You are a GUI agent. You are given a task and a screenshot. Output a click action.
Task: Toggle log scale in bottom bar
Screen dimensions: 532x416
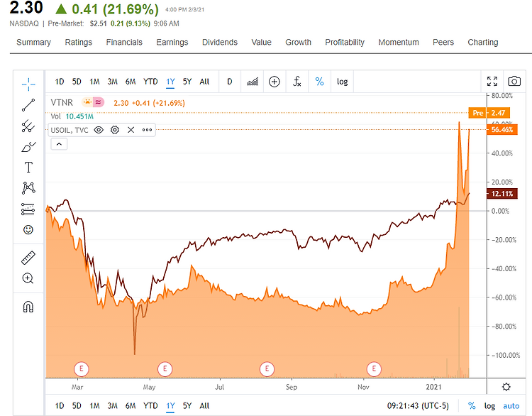tap(489, 406)
